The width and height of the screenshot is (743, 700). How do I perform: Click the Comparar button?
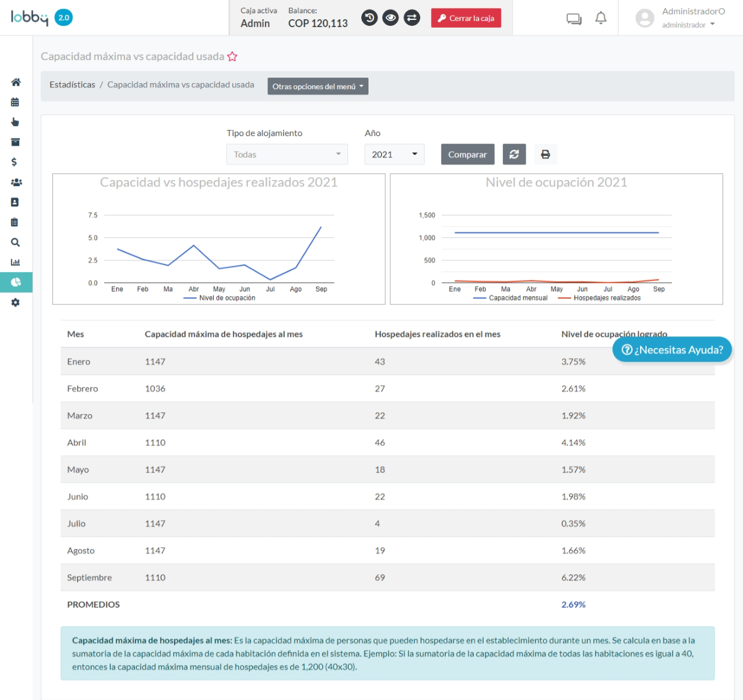[x=468, y=154]
